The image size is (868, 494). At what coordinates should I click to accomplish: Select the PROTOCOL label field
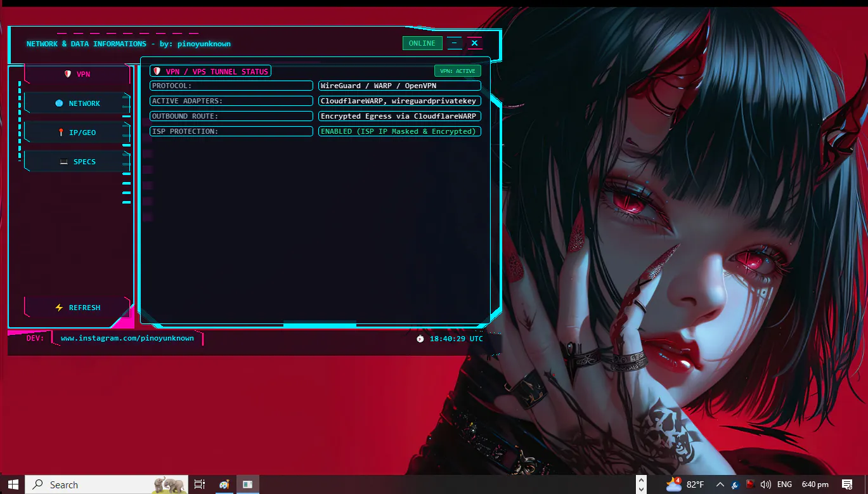(x=231, y=86)
